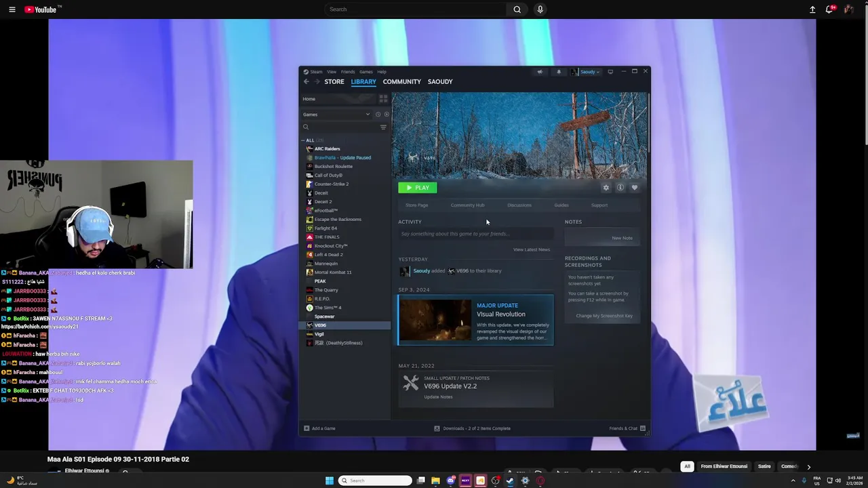The width and height of the screenshot is (868, 488).
Task: Click the green PLAY button
Action: click(x=418, y=188)
